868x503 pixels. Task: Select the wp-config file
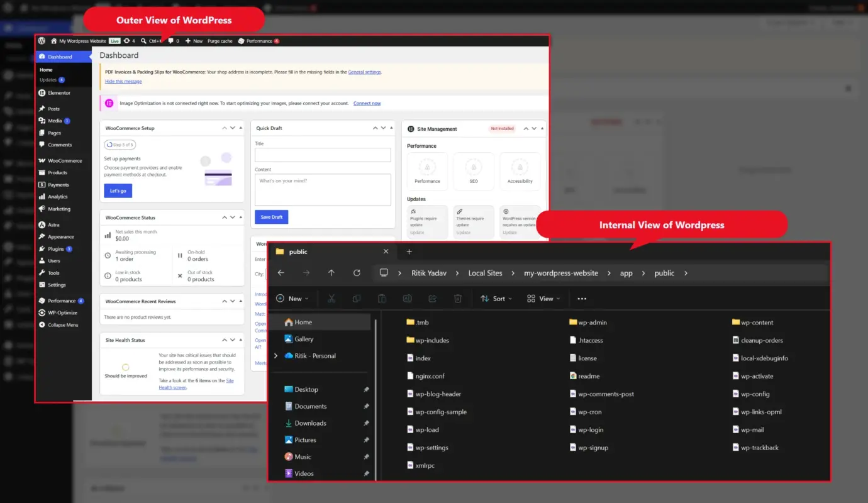(751, 394)
